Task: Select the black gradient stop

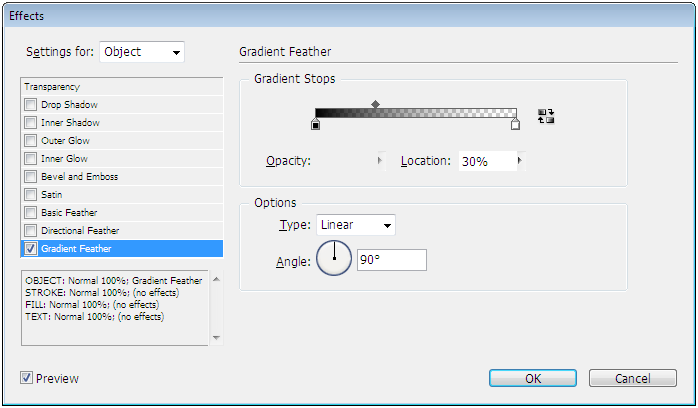Action: click(x=315, y=124)
